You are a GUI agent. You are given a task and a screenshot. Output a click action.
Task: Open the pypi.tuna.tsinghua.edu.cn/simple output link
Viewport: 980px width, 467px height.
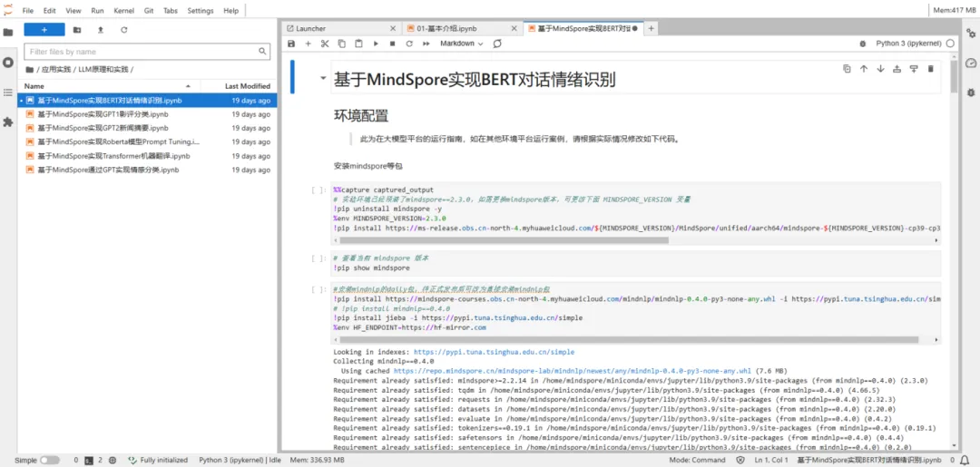click(x=494, y=352)
